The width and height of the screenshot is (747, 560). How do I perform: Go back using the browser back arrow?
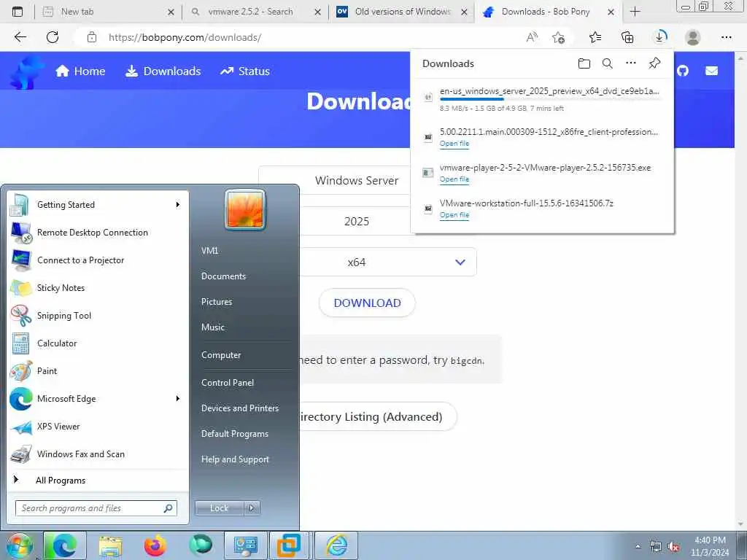pyautogui.click(x=20, y=37)
